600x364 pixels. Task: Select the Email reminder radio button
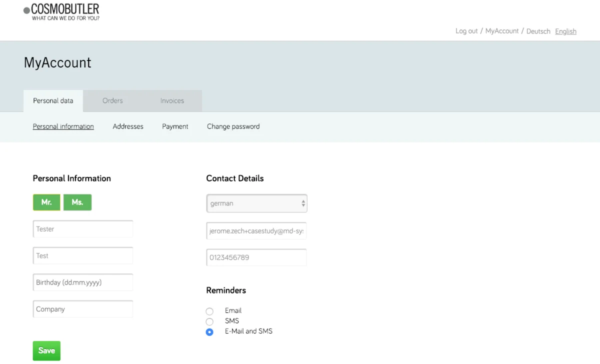click(x=209, y=311)
